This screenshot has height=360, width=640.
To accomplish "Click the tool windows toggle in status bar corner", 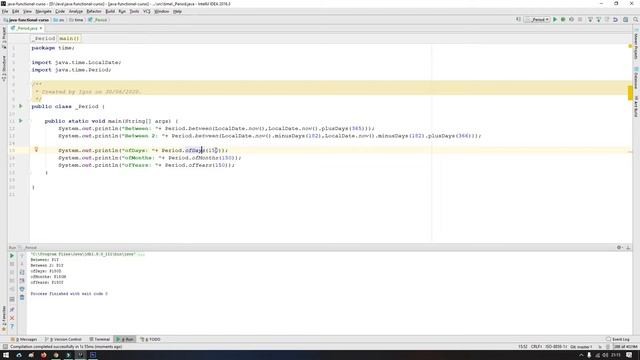I will pos(5,347).
